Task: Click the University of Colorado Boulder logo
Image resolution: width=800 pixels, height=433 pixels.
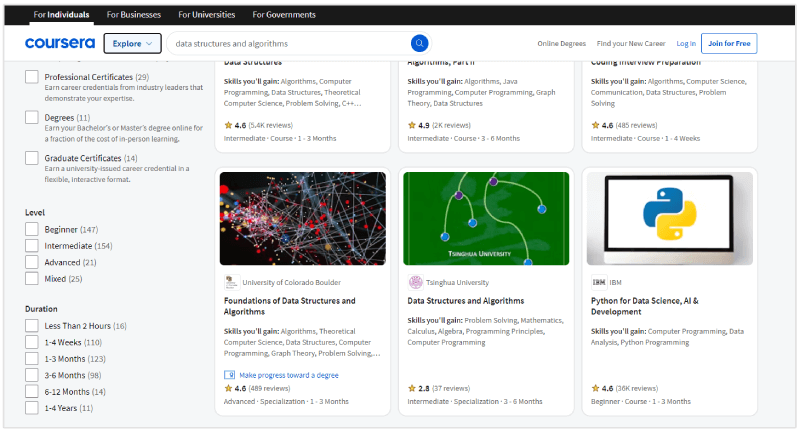Action: (x=232, y=282)
